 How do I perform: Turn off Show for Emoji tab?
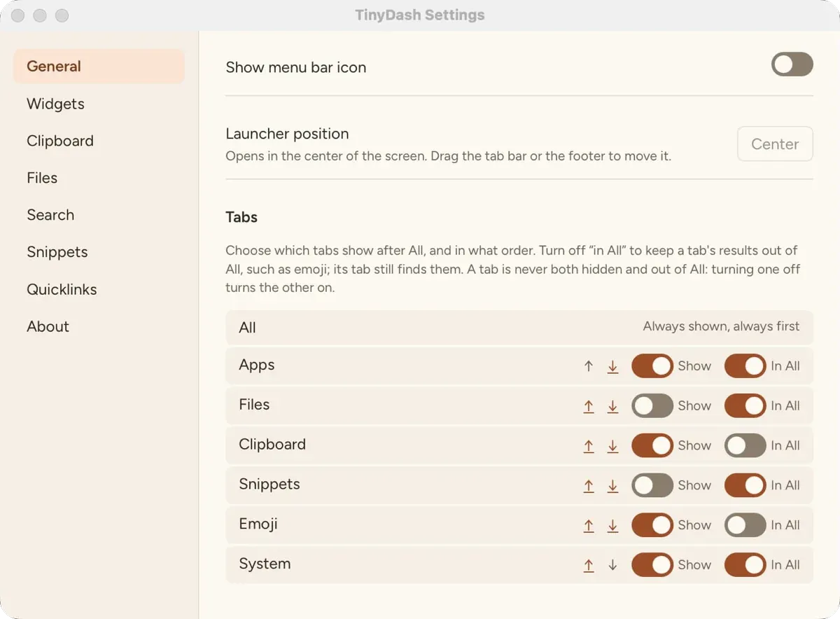652,525
